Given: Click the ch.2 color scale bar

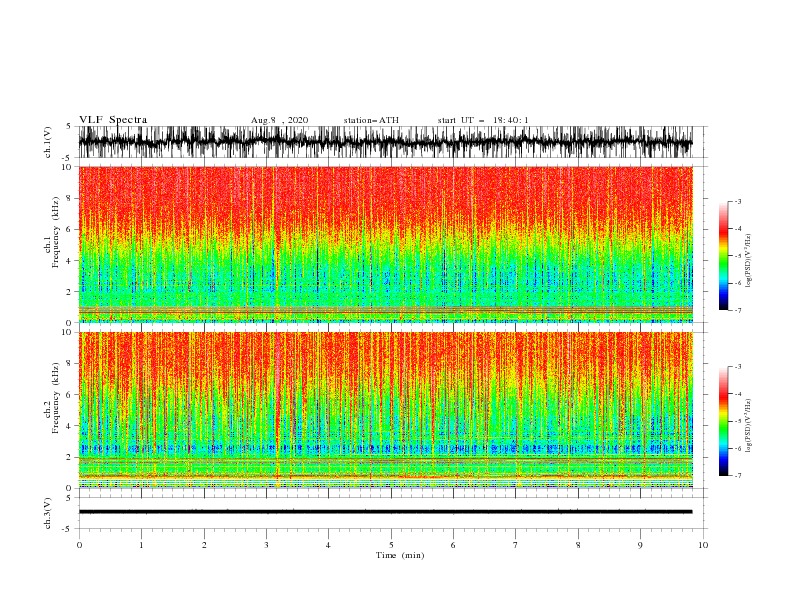Looking at the screenshot, I should click(x=724, y=421).
